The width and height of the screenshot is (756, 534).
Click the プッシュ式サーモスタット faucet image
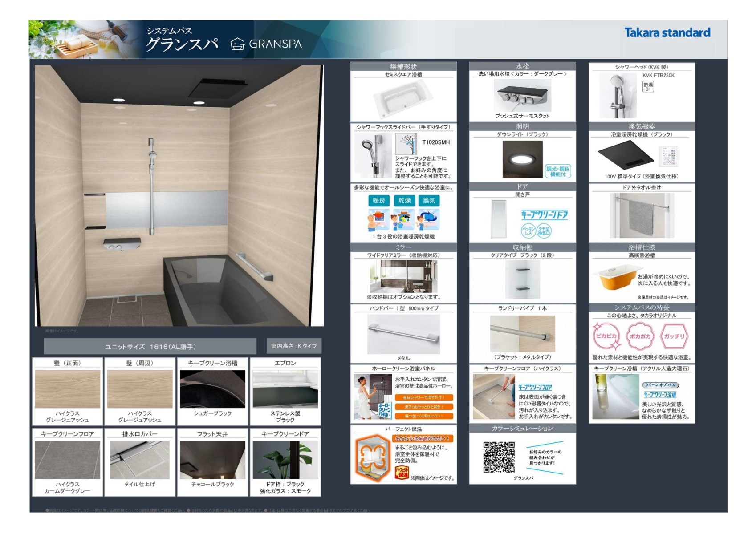pos(522,96)
